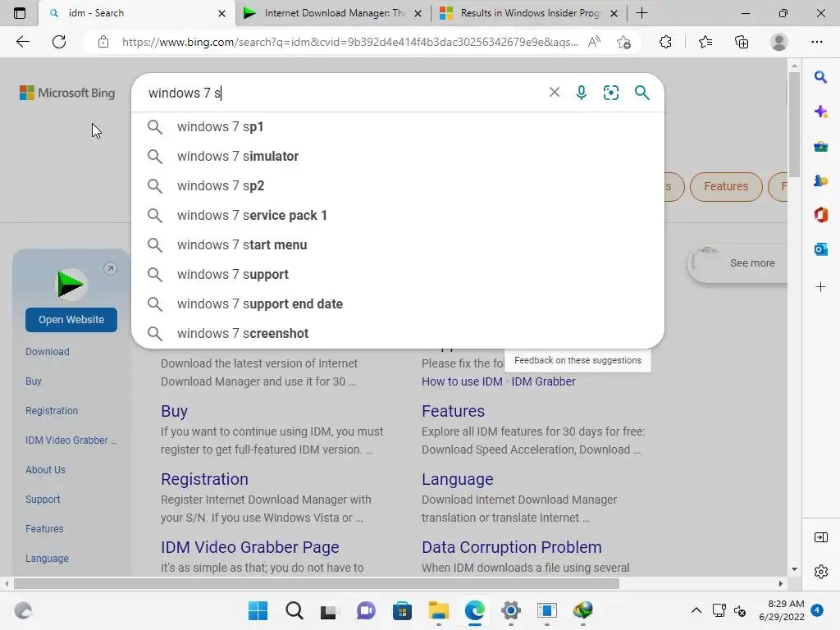This screenshot has height=630, width=840.
Task: Open sidebar settings gear icon
Action: (820, 572)
